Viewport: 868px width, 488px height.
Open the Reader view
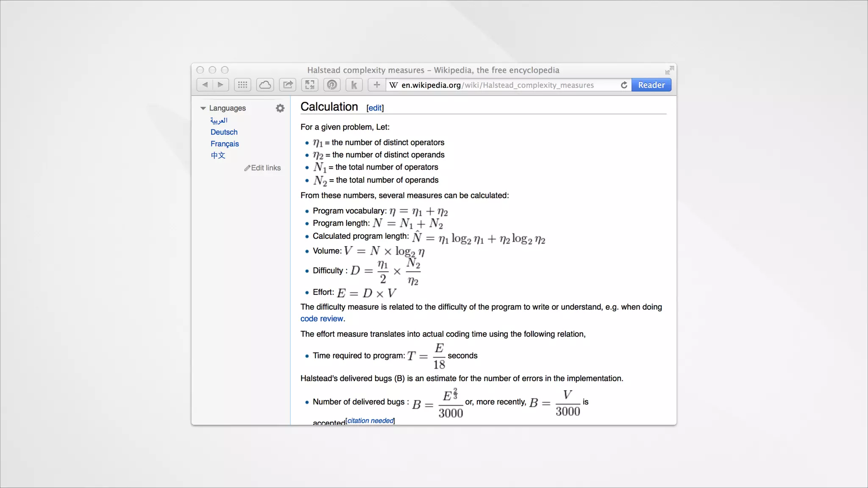(651, 85)
